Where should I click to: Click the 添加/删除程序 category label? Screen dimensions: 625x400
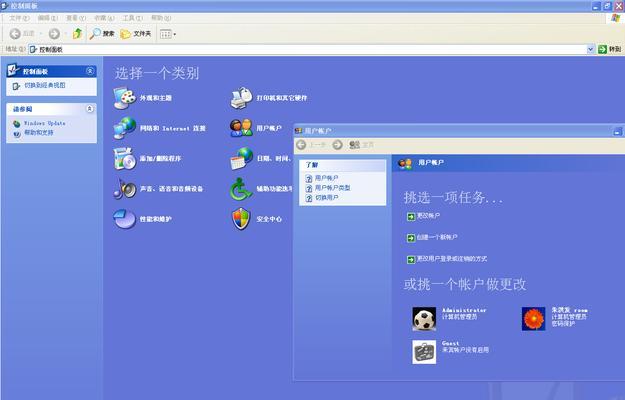tap(160, 159)
